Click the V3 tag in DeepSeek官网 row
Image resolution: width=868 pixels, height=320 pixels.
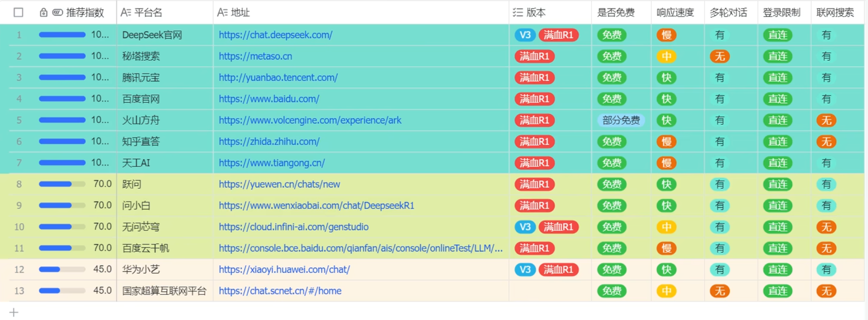[525, 35]
